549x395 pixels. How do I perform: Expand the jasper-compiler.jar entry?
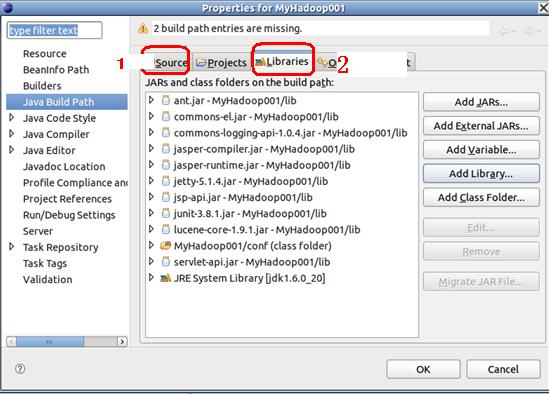click(x=151, y=148)
